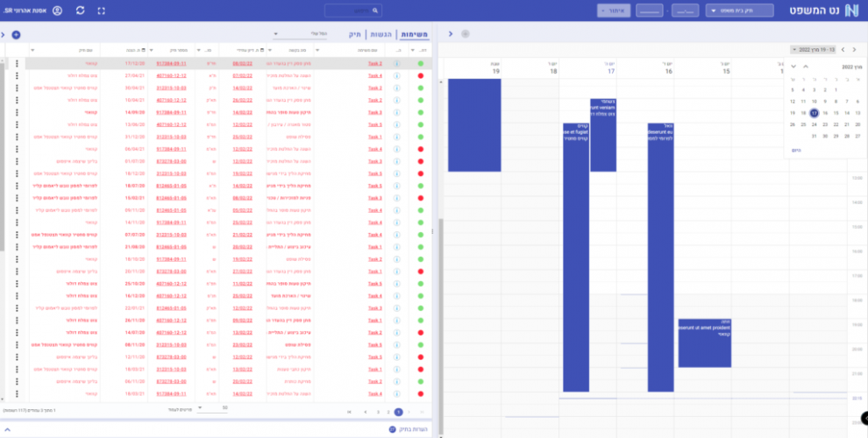Viewport: 868px width, 438px height.
Task: Open case number 917384-09-11 in the 17/12/20 row
Action: pyautogui.click(x=171, y=64)
